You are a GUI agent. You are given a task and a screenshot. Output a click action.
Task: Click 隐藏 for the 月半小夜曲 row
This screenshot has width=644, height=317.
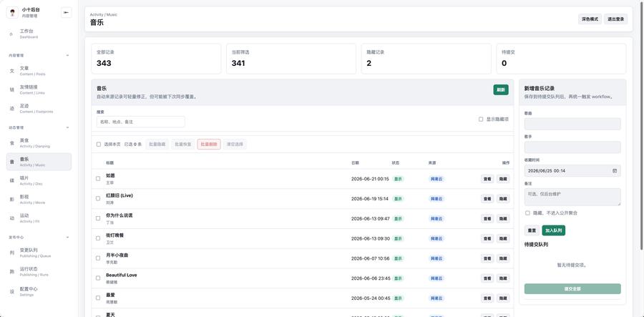coord(503,258)
